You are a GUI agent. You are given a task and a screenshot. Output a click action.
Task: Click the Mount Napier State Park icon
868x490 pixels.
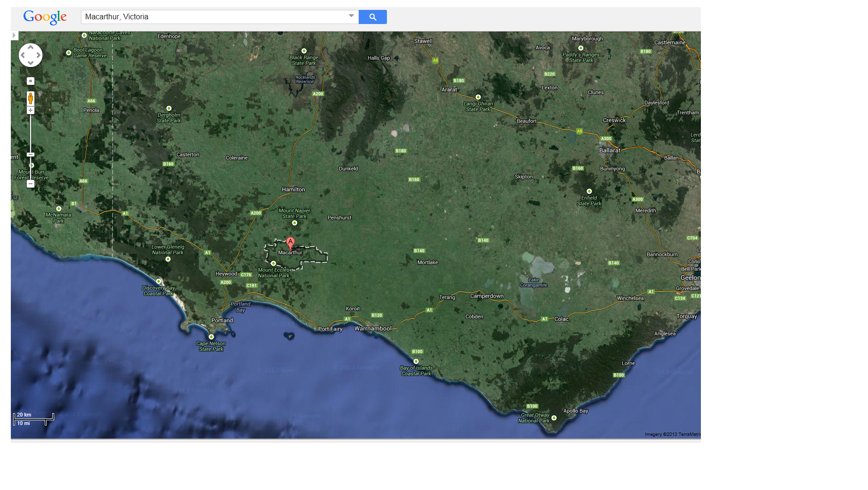(295, 223)
